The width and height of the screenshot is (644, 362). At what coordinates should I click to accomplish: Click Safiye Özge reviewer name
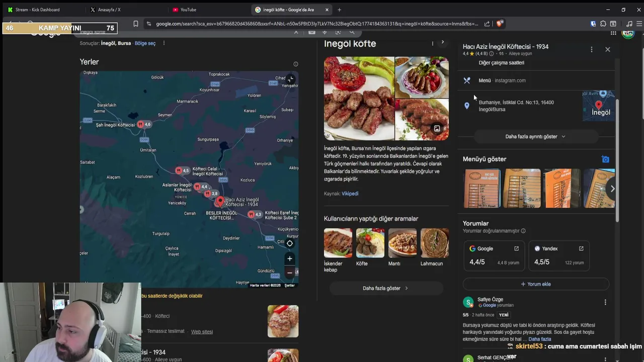[x=490, y=299]
